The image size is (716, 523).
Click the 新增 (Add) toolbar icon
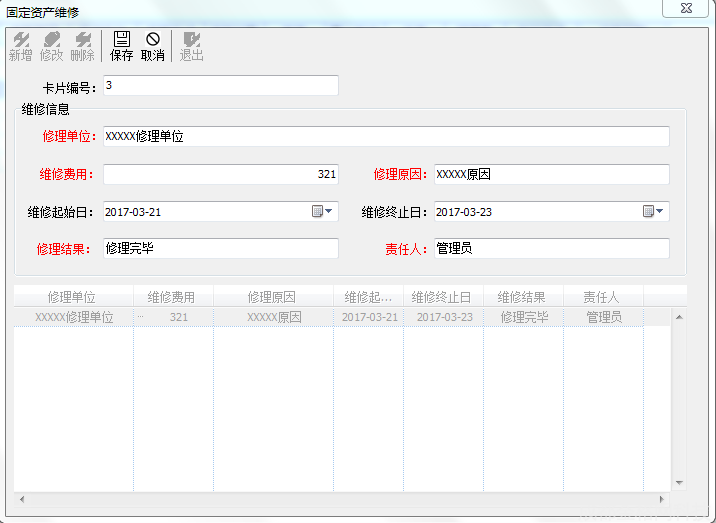click(20, 46)
